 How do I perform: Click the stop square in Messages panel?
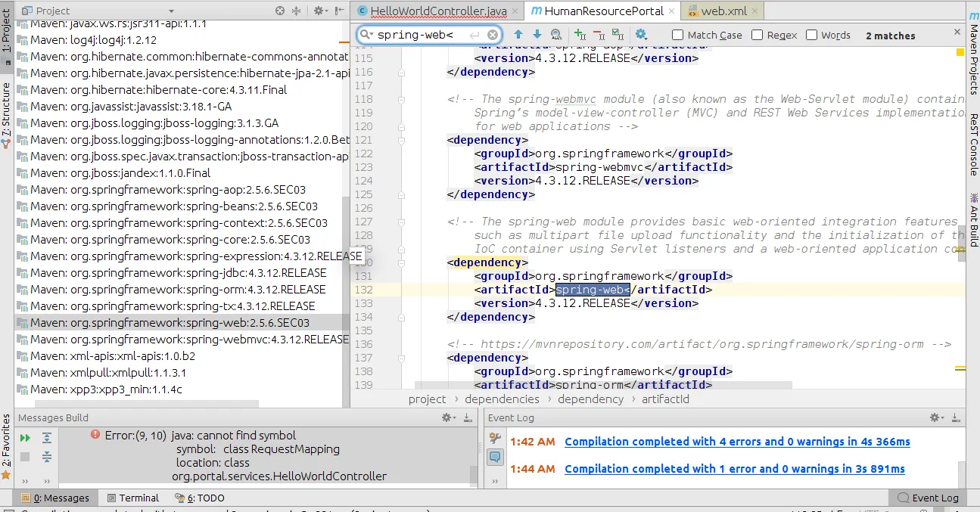click(x=25, y=457)
